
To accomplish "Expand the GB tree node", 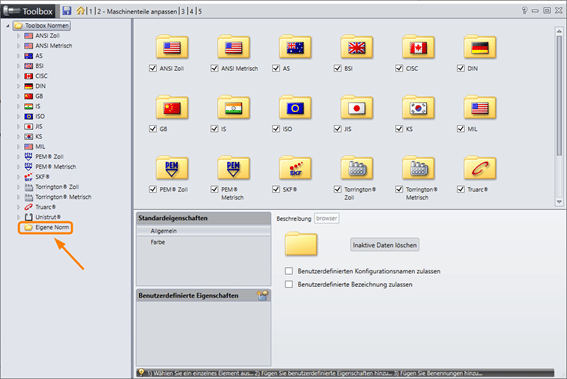I will pyautogui.click(x=18, y=96).
